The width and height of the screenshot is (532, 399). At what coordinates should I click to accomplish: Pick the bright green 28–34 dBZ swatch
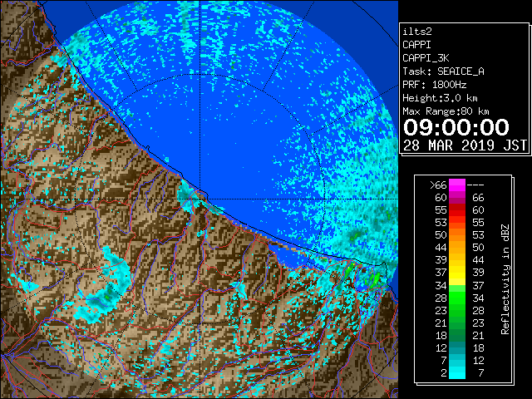tap(457, 298)
